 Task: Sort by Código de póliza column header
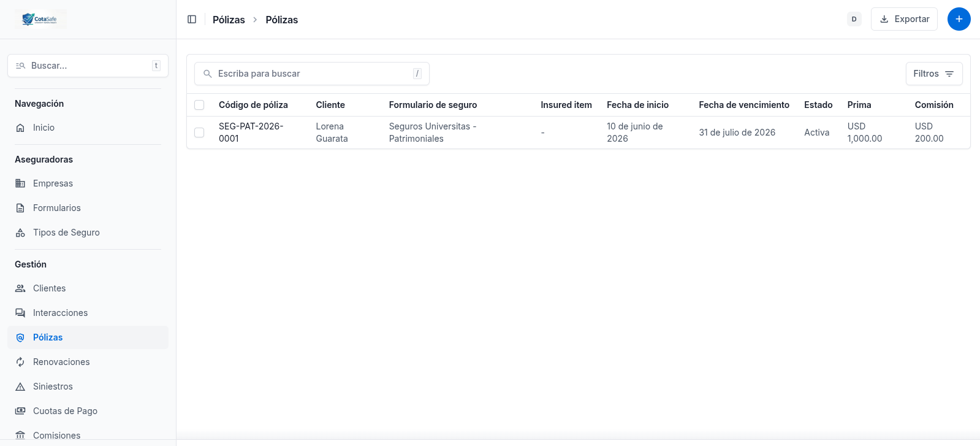click(x=253, y=105)
